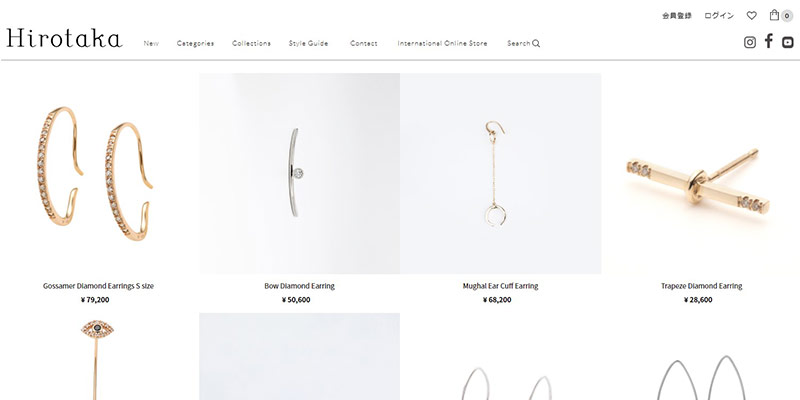Image resolution: width=800 pixels, height=400 pixels.
Task: Open the Facebook page icon
Action: click(768, 41)
